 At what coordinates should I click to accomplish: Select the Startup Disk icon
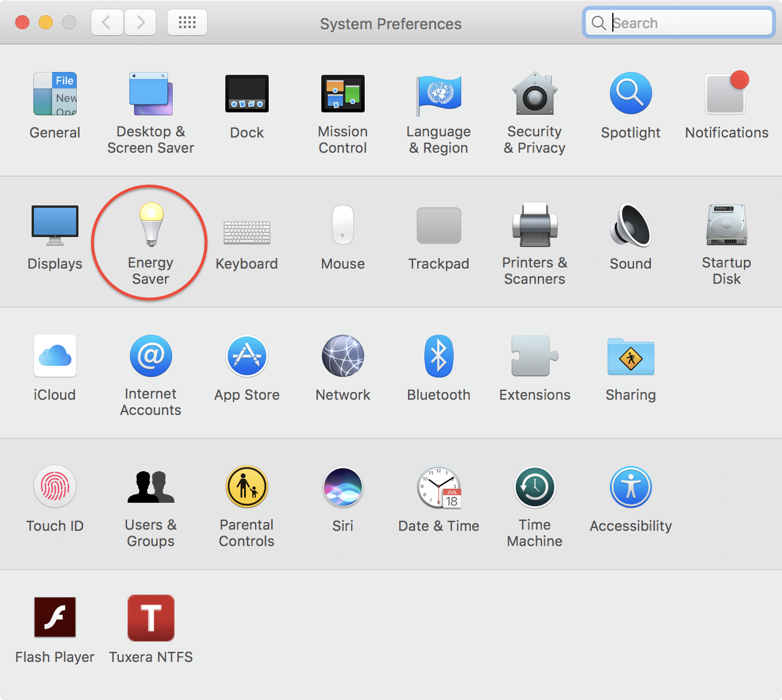pyautogui.click(x=726, y=225)
